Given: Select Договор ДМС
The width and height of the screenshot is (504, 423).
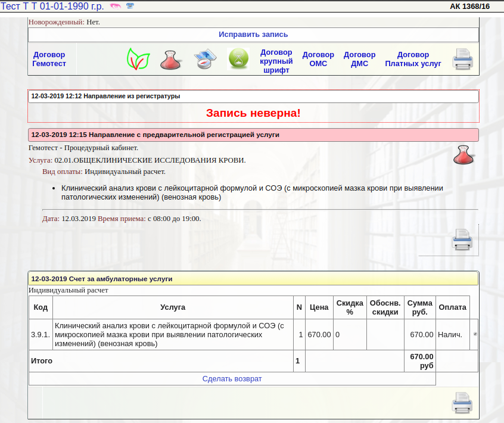Looking at the screenshot, I should tap(359, 59).
